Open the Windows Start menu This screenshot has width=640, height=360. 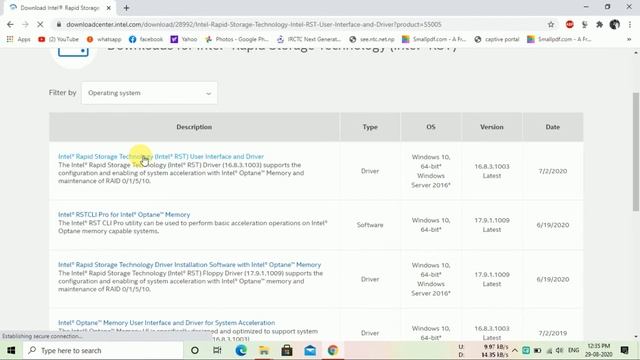pyautogui.click(x=11, y=351)
